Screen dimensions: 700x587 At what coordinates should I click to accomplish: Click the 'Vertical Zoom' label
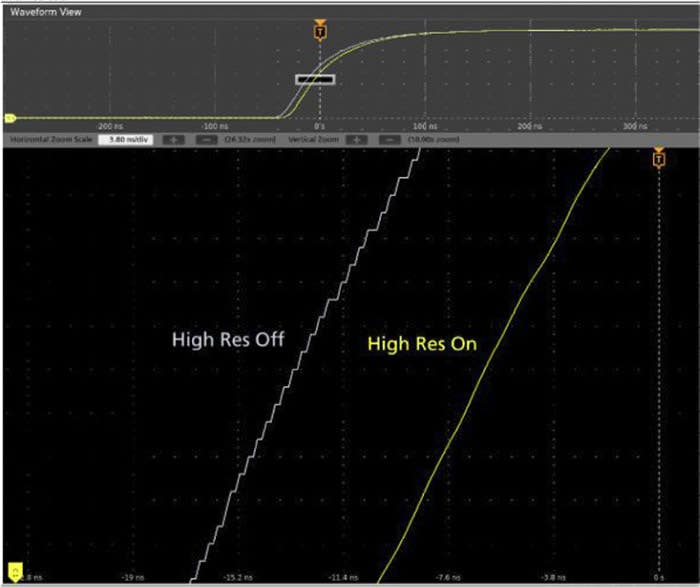[x=313, y=140]
